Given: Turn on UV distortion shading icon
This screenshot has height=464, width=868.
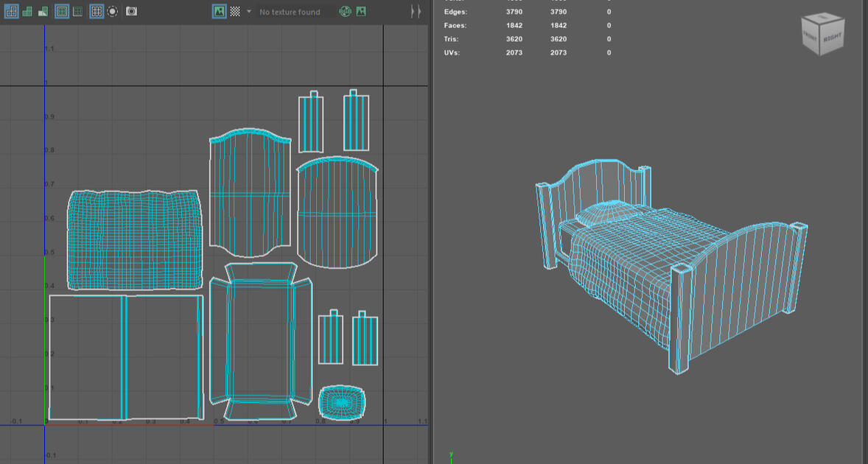Looking at the screenshot, I should [43, 12].
